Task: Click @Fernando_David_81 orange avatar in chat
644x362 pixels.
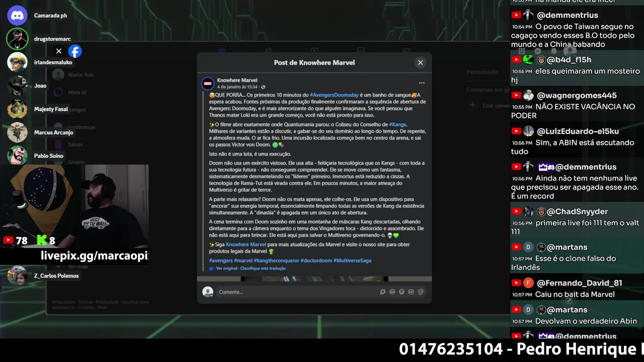Action: tap(528, 283)
